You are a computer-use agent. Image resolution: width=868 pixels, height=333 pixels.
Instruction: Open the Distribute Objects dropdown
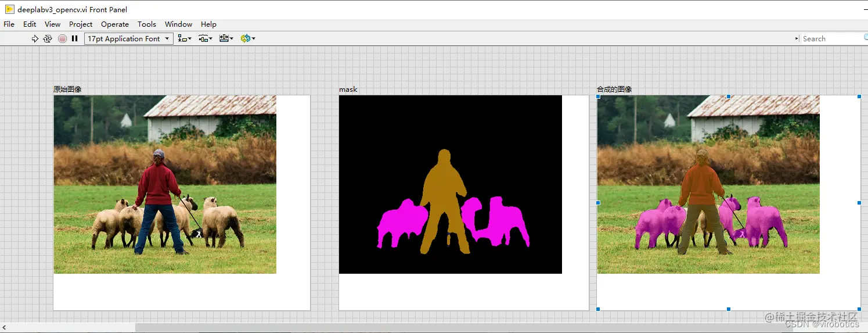(x=206, y=38)
